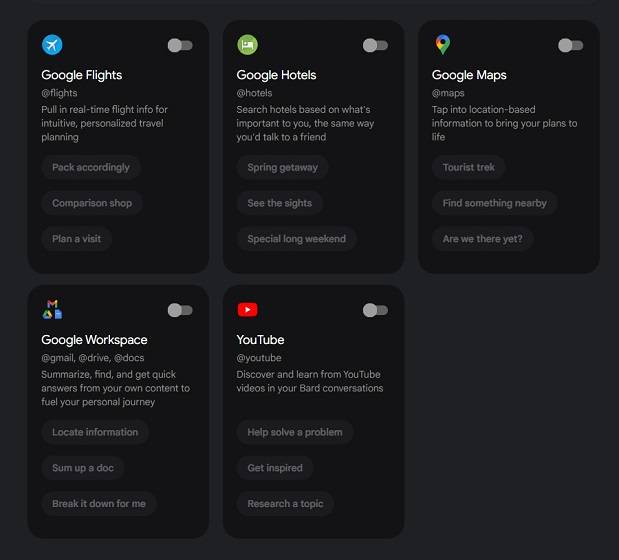This screenshot has height=560, width=619.
Task: Select the "Research a topic" suggestion
Action: 285,504
